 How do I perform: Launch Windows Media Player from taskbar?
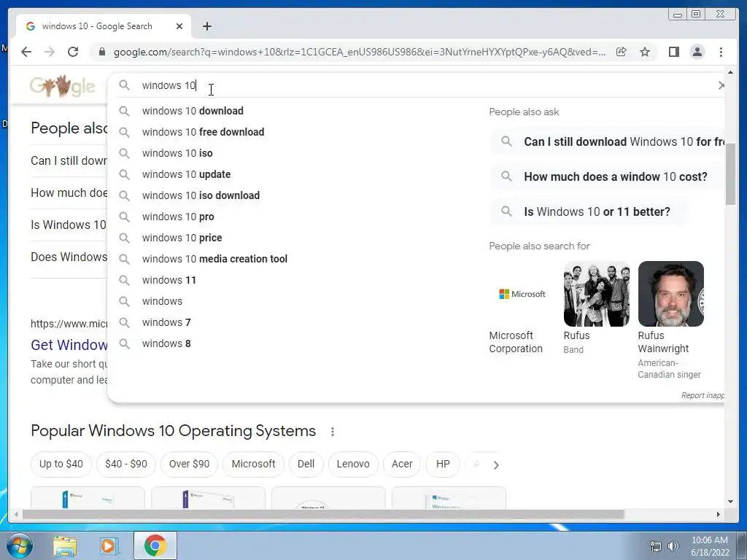(109, 546)
